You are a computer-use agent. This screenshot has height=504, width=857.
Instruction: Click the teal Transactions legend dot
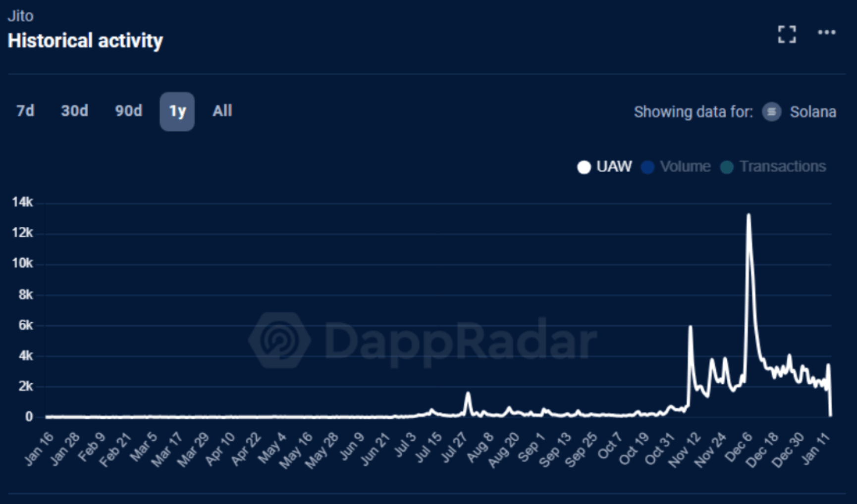coord(727,167)
